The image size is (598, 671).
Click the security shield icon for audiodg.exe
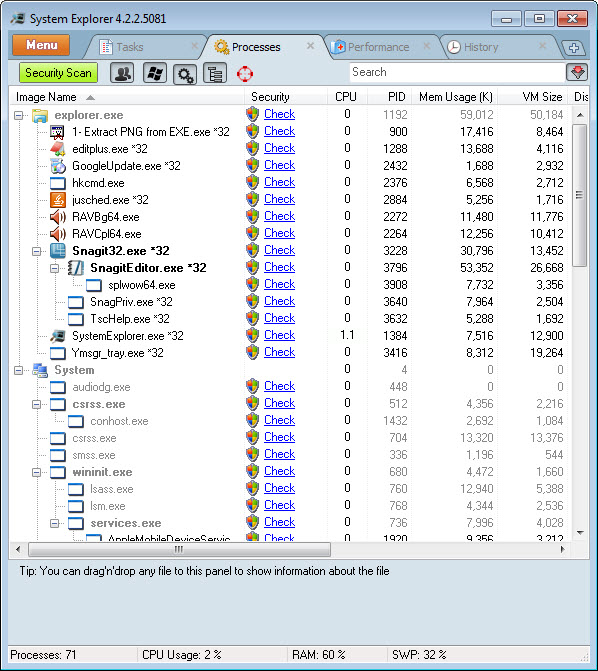pyautogui.click(x=253, y=386)
